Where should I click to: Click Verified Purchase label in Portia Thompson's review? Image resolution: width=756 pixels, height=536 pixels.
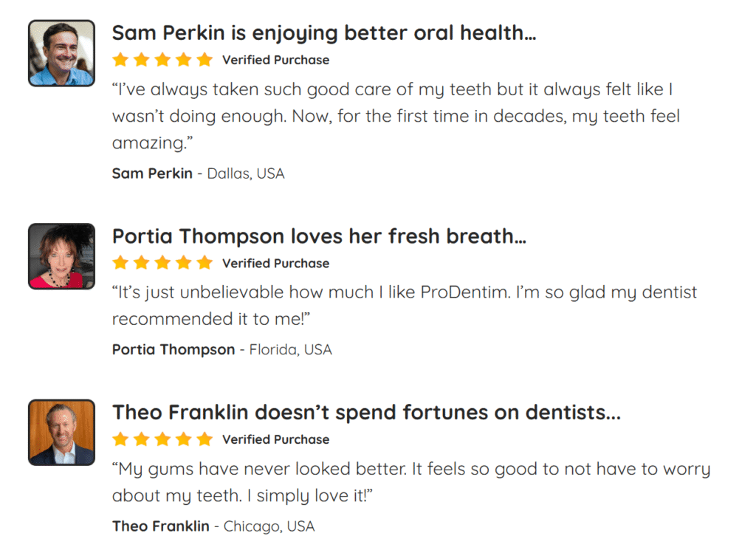[275, 263]
